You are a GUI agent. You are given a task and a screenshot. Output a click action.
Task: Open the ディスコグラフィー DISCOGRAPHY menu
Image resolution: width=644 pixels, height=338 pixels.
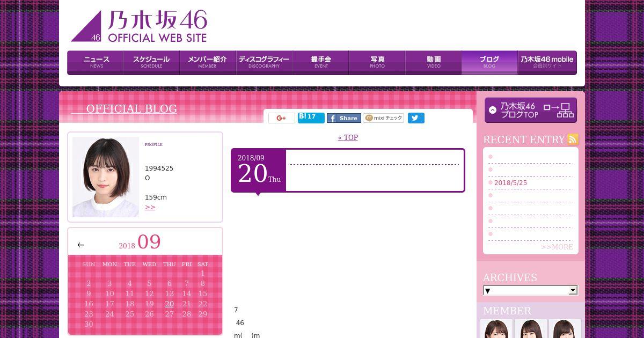[x=265, y=62]
